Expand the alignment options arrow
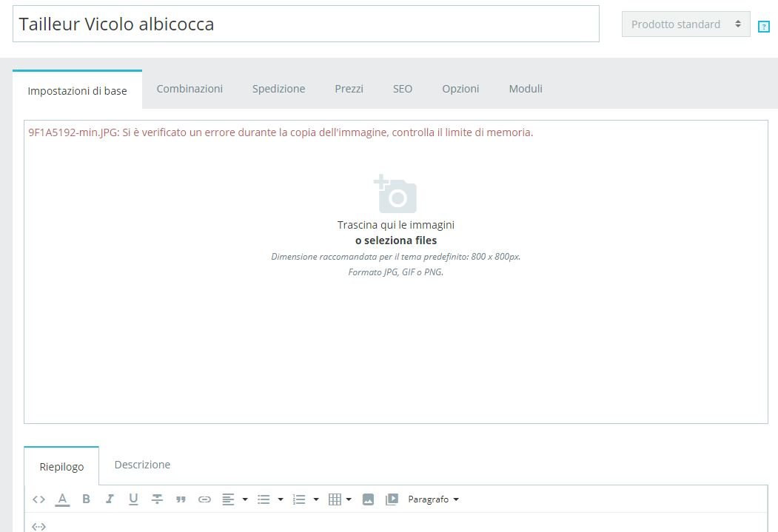This screenshot has width=778, height=532. (x=245, y=499)
